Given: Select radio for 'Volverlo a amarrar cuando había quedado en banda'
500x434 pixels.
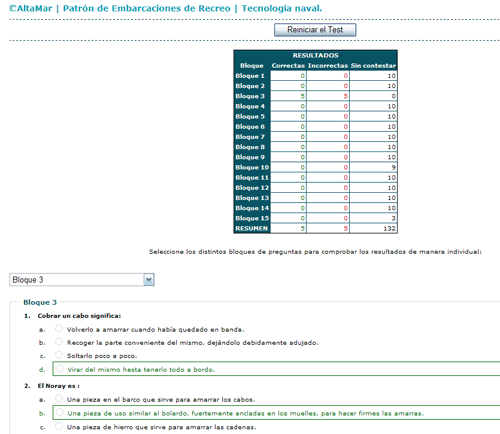Looking at the screenshot, I should (59, 329).
